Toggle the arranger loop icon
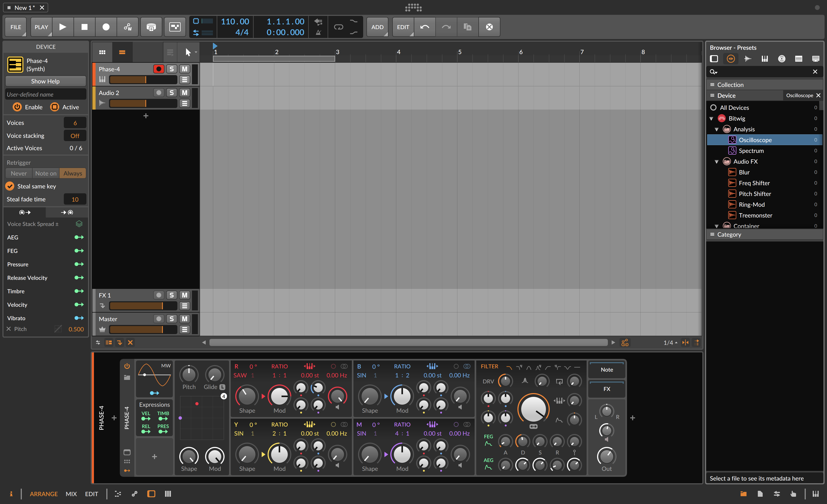 pos(338,27)
